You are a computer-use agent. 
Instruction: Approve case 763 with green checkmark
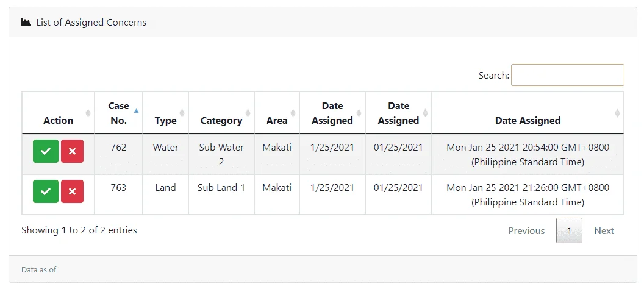tap(46, 191)
